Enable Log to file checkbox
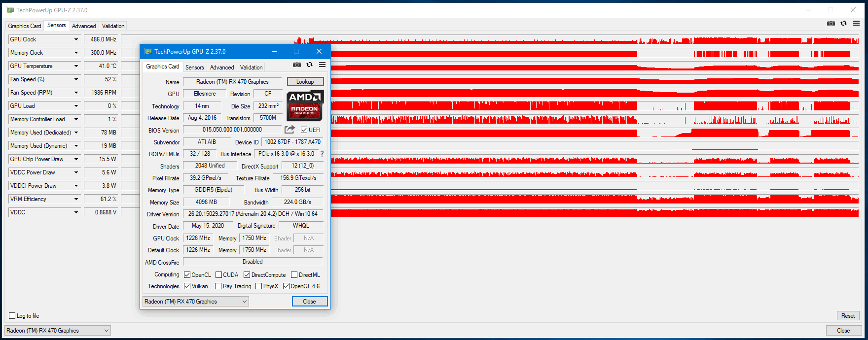Viewport: 868px width, 340px height. tap(12, 316)
